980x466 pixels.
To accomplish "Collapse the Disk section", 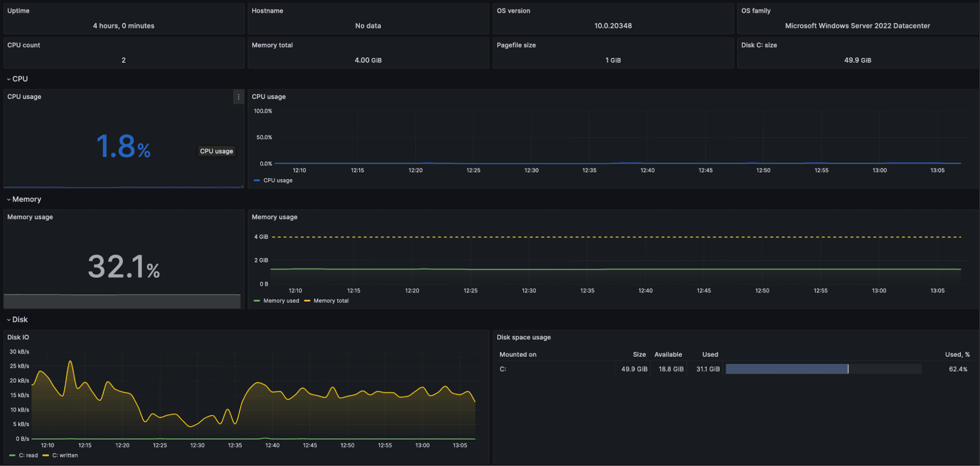I will point(19,319).
